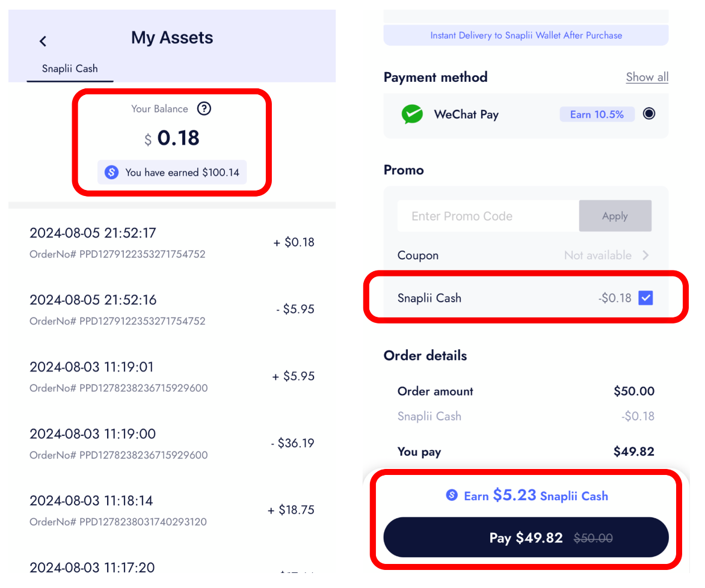Screen dimensions: 705x588
Task: Tap the back arrow on My Assets
Action: pyautogui.click(x=43, y=41)
